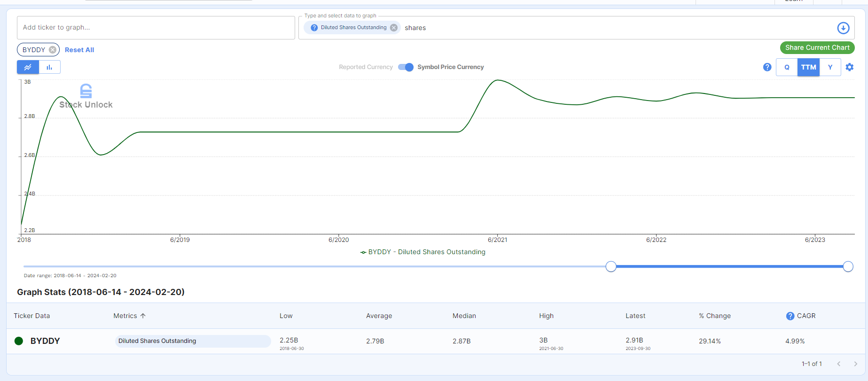This screenshot has width=868, height=381.
Task: Toggle BYDDY Diluted Shares legend entry
Action: 423,252
